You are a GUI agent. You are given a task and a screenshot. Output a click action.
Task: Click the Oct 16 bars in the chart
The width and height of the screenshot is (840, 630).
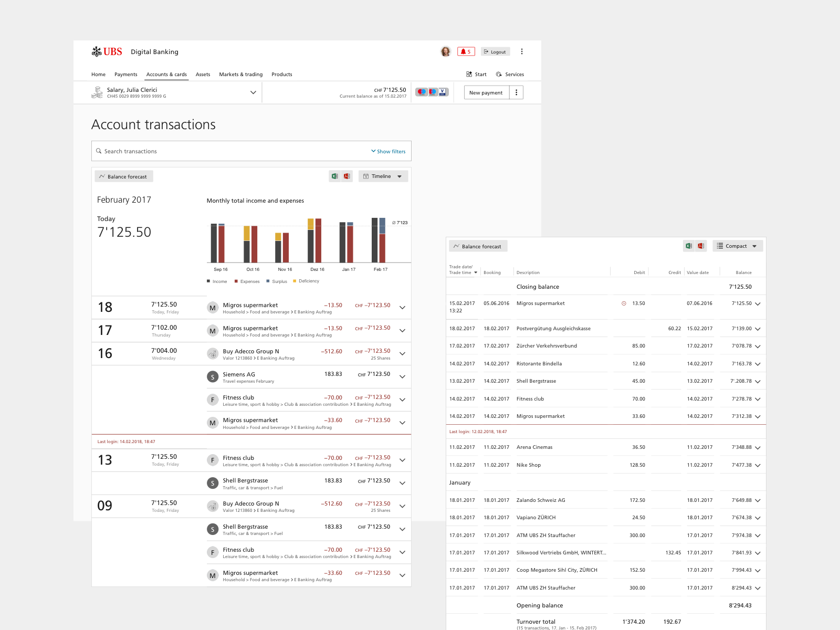tap(250, 244)
